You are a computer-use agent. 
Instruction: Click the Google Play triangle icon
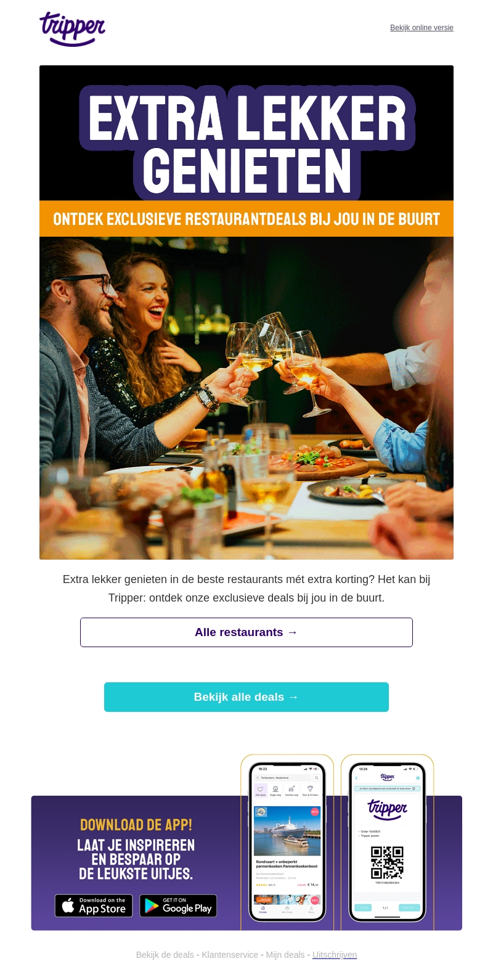151,905
